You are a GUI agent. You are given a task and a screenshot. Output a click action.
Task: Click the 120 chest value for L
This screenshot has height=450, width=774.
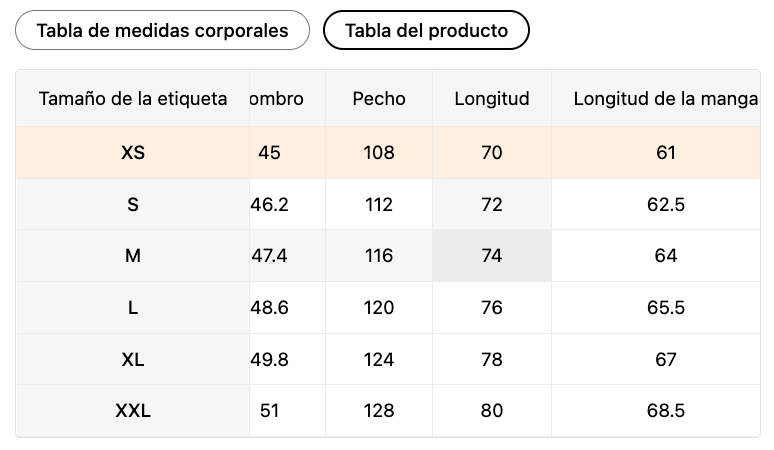(379, 308)
